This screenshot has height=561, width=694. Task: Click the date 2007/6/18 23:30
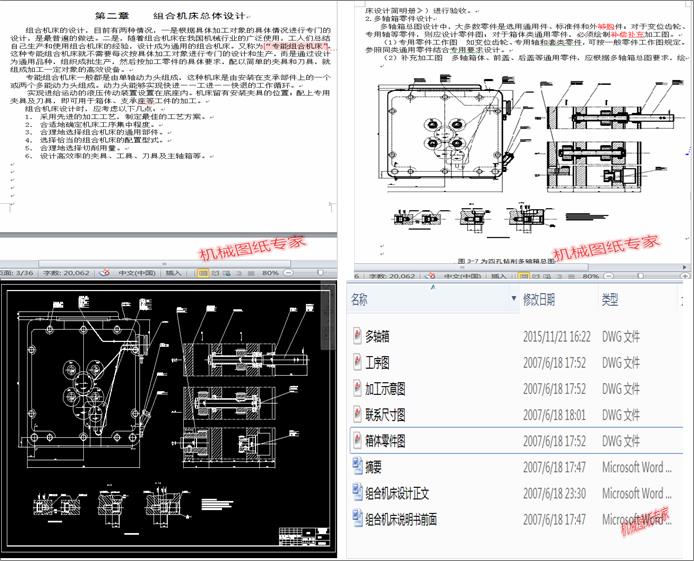tap(554, 493)
